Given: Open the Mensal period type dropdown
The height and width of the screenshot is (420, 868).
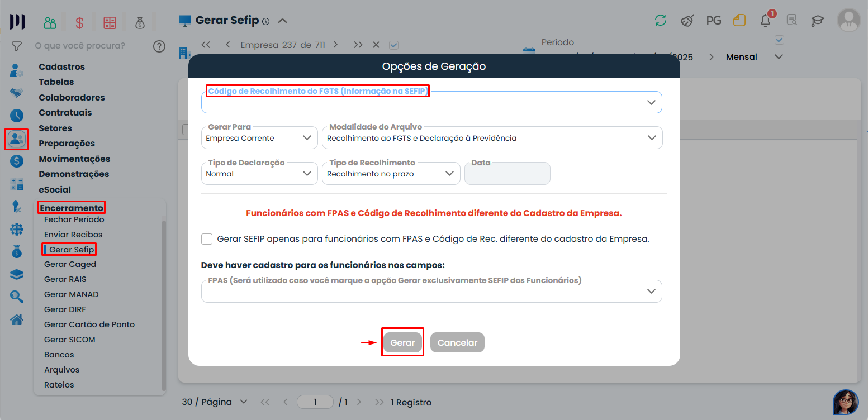Looking at the screenshot, I should pyautogui.click(x=754, y=57).
